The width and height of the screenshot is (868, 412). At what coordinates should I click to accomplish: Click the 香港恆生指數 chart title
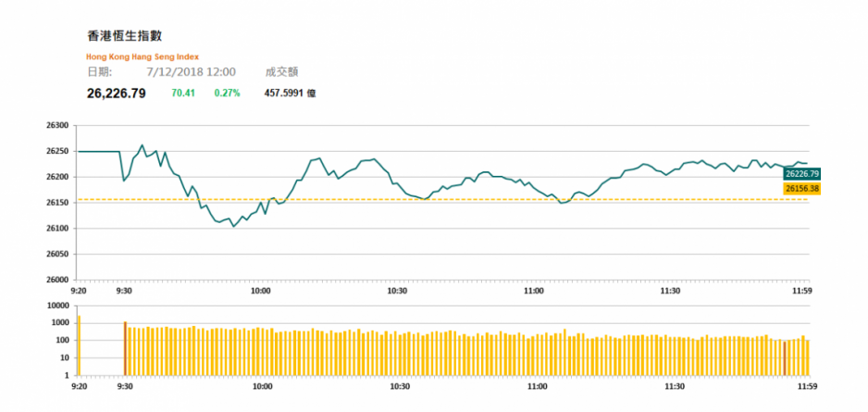pyautogui.click(x=125, y=36)
